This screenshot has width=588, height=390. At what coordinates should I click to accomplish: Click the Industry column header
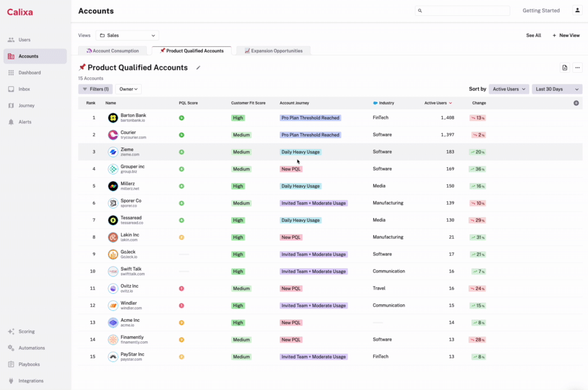(383, 103)
